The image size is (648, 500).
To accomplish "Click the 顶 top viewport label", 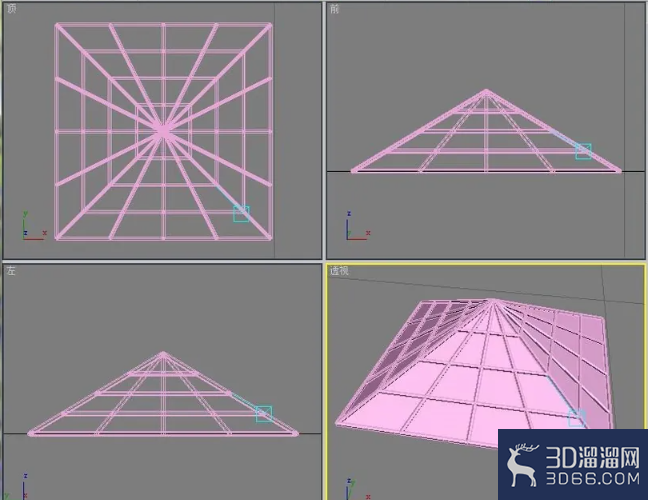I will 12,8.
